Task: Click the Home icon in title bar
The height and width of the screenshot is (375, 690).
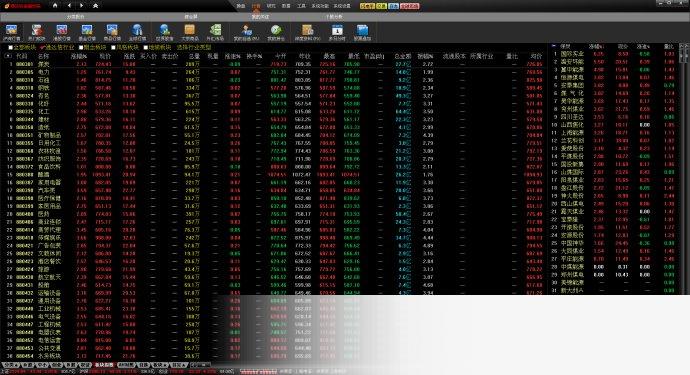Action: point(55,6)
